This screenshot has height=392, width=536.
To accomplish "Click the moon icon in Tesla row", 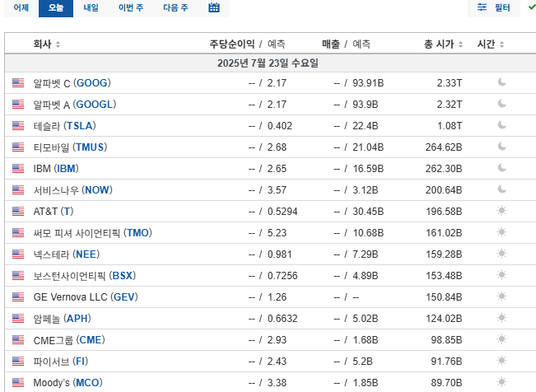I will [x=501, y=125].
